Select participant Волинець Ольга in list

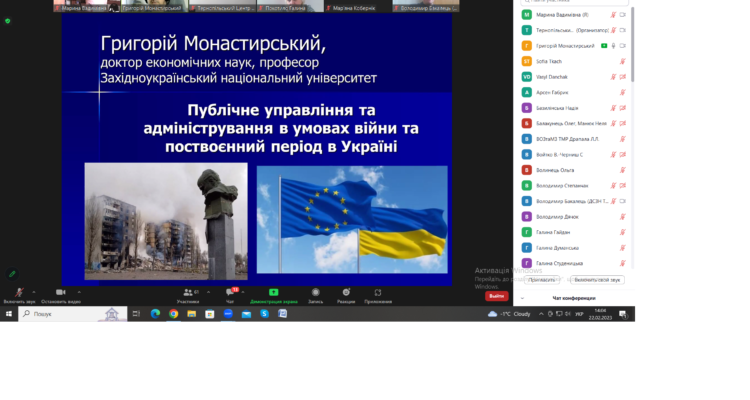click(x=574, y=170)
